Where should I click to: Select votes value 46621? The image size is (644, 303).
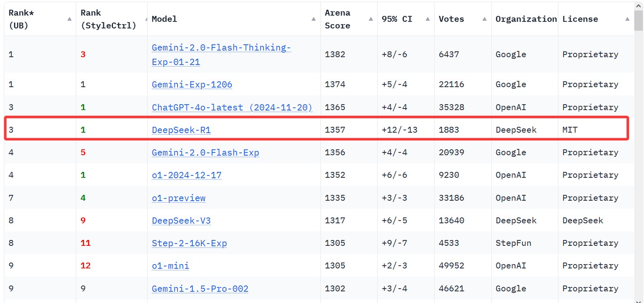(452, 289)
